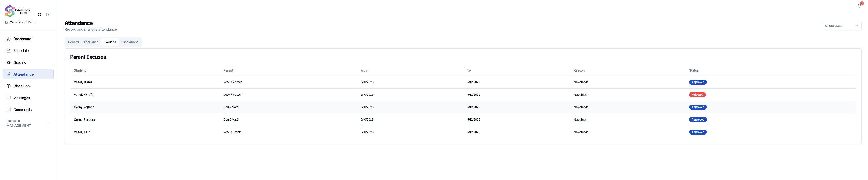Click the Student column header
Screen dimensions: 868x180
(80, 71)
